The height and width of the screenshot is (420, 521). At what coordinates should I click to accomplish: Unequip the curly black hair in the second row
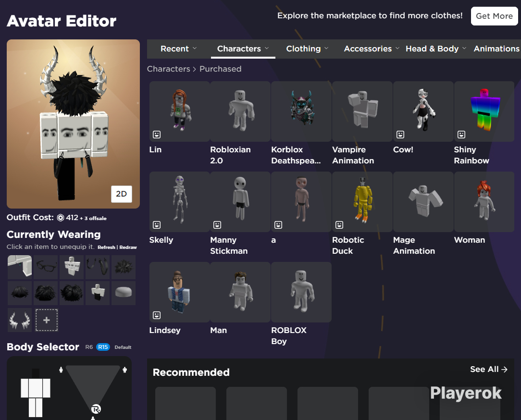46,293
